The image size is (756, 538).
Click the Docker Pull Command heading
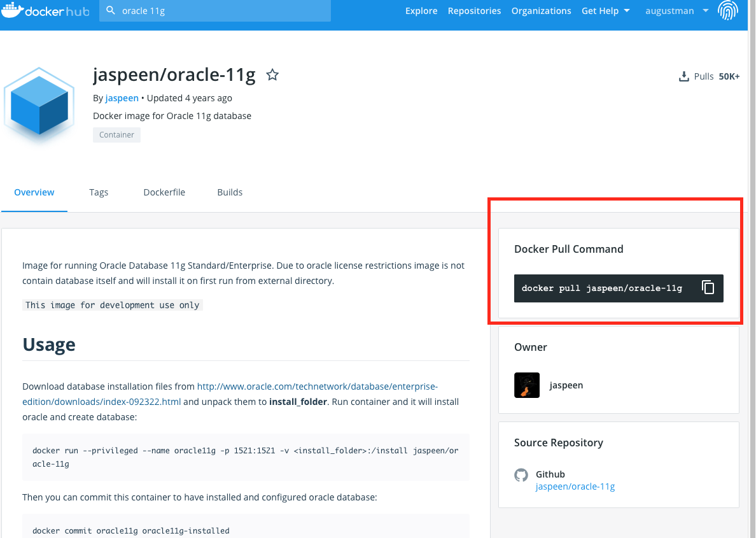568,249
